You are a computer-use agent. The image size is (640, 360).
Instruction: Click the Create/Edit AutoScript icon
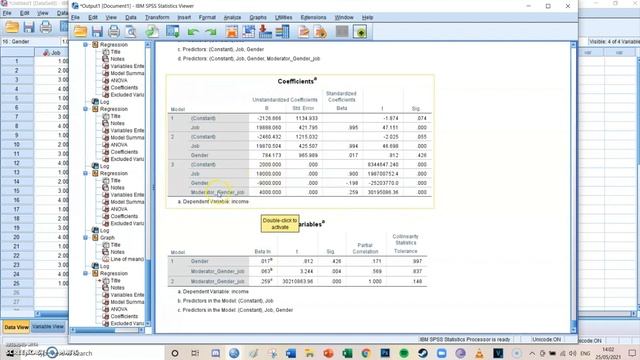tap(303, 31)
